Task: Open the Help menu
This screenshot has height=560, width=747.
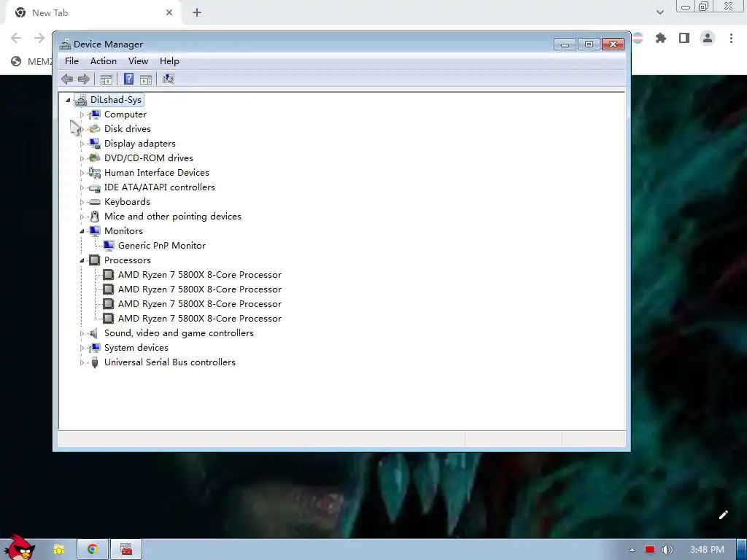Action: point(169,61)
